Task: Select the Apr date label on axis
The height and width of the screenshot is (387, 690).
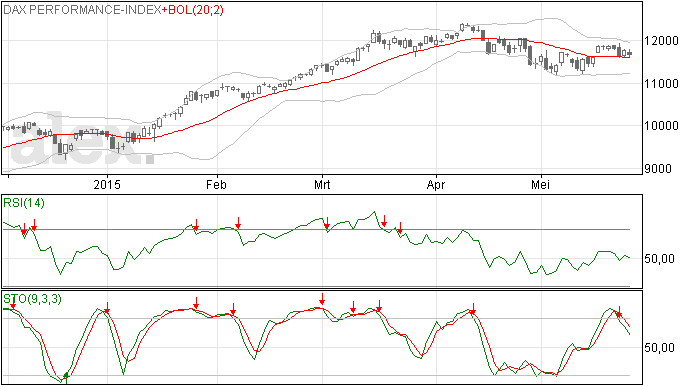Action: (x=436, y=184)
